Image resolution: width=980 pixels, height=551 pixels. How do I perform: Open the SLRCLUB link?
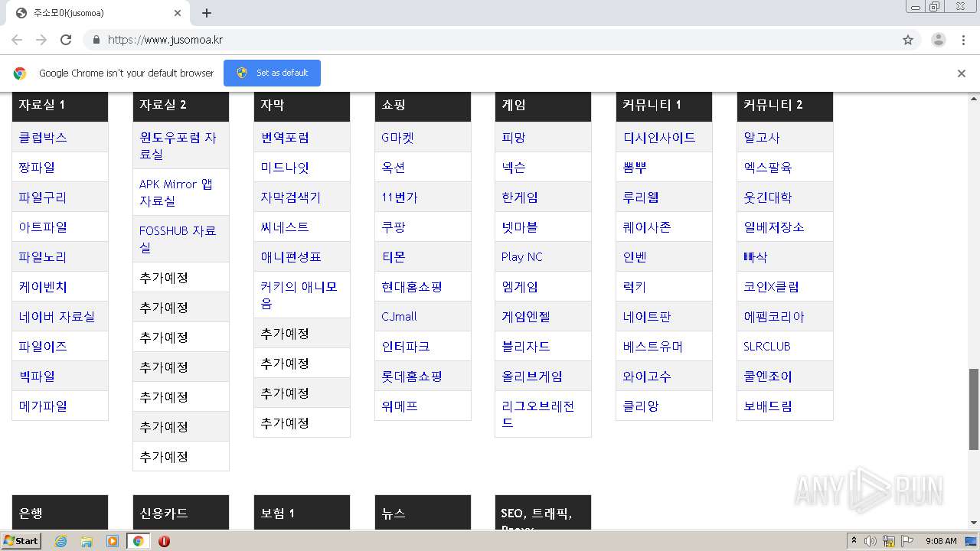point(766,347)
